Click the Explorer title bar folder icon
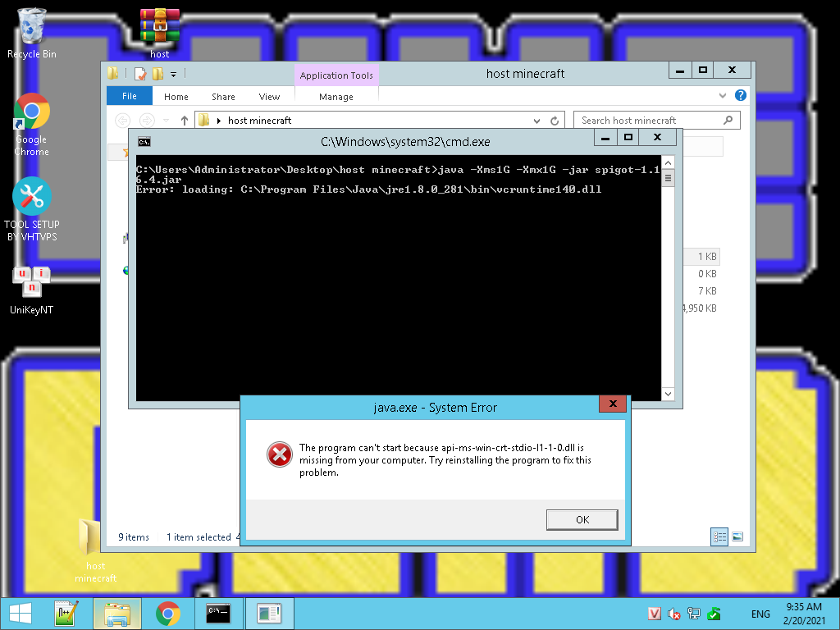The image size is (840, 630). (112, 73)
